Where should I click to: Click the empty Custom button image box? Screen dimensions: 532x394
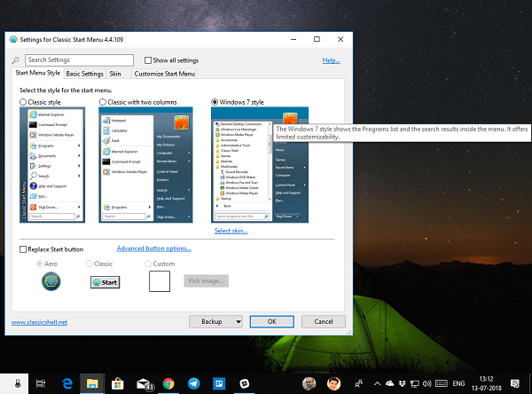[160, 281]
